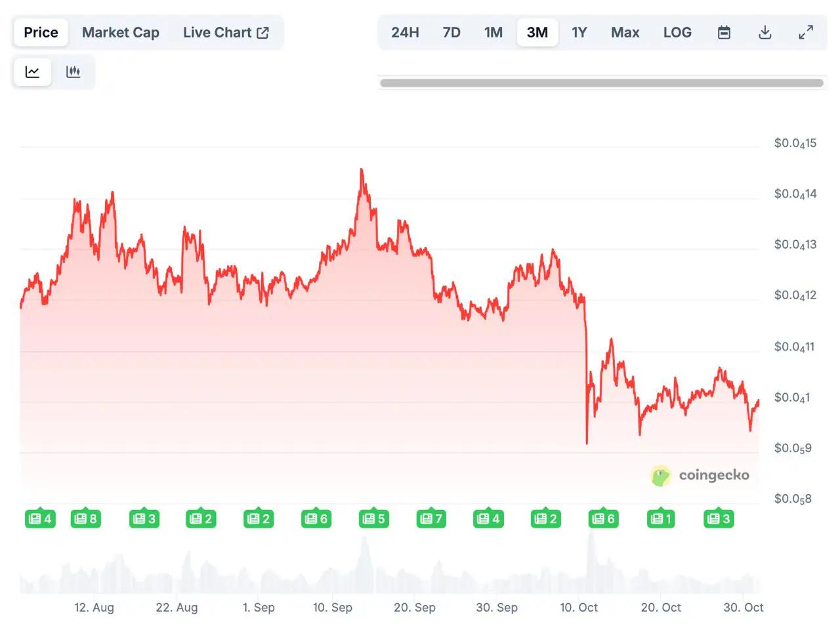Select the 24H time range

click(x=405, y=32)
